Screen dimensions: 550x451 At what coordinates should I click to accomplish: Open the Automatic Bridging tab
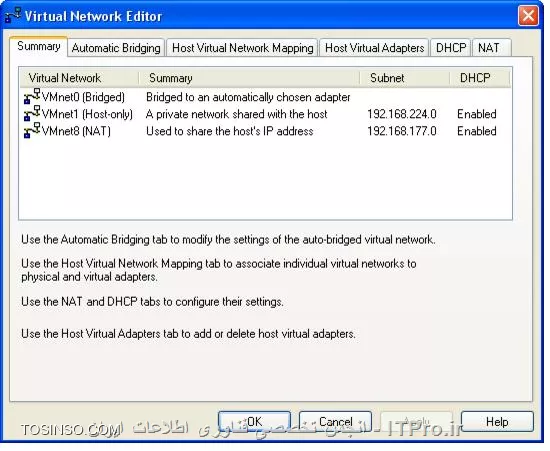click(x=116, y=48)
